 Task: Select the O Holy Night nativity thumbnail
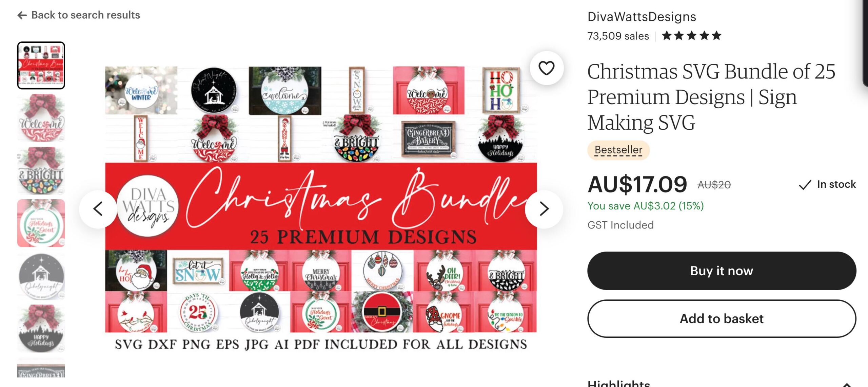coord(41,276)
